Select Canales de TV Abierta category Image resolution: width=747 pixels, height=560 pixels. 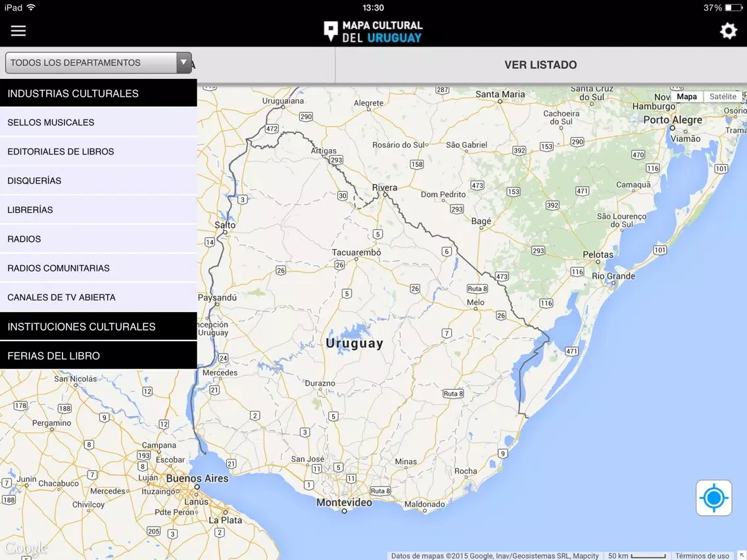coord(98,297)
